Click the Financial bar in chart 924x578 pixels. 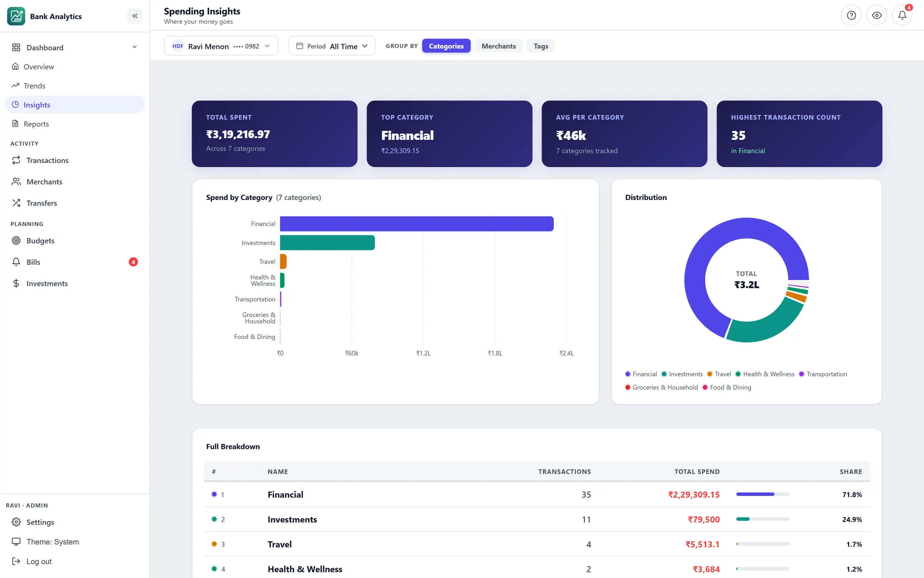[x=417, y=224]
